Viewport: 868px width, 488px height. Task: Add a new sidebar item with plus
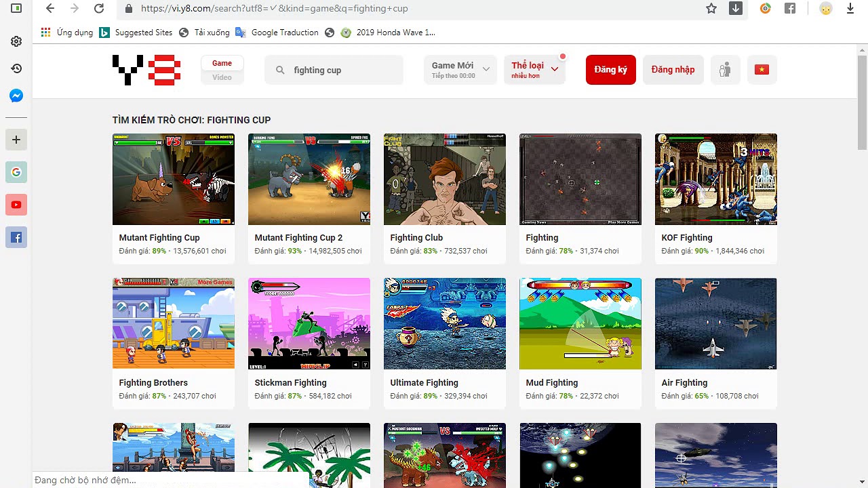tap(16, 140)
